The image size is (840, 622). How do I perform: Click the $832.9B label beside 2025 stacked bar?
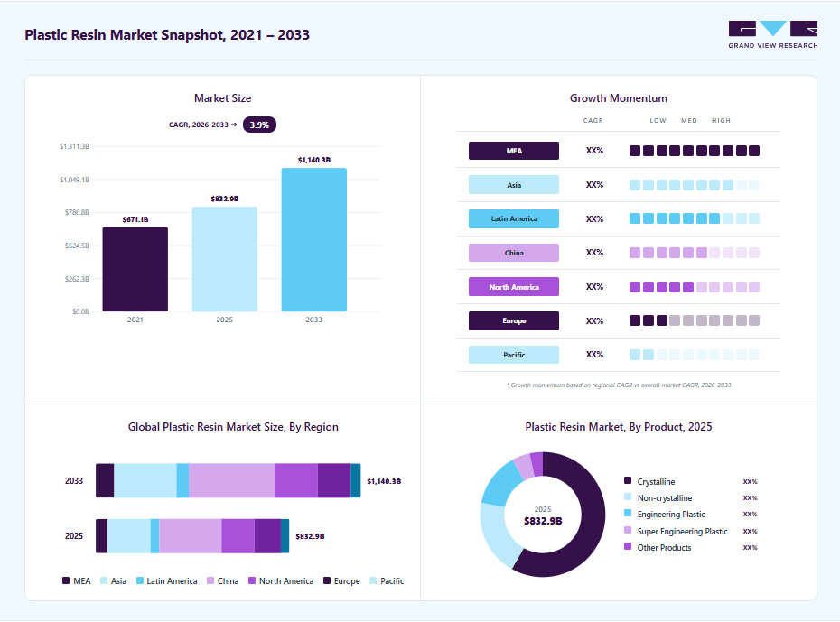click(310, 536)
